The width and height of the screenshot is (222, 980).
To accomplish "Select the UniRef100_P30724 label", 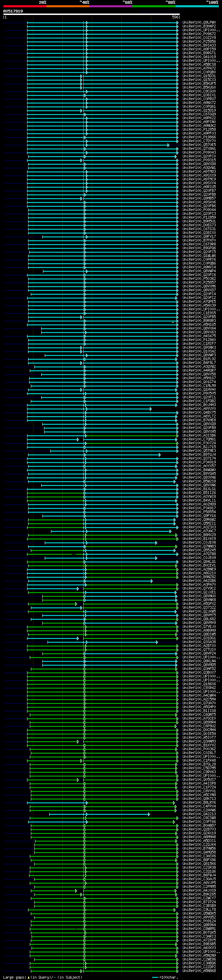I will pyautogui.click(x=199, y=443).
